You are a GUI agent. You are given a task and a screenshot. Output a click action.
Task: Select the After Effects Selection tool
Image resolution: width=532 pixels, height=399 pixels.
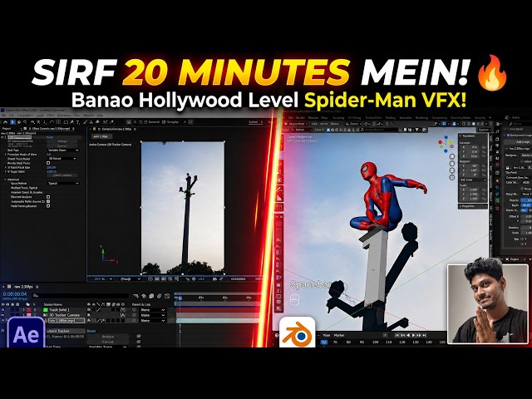pos(13,122)
